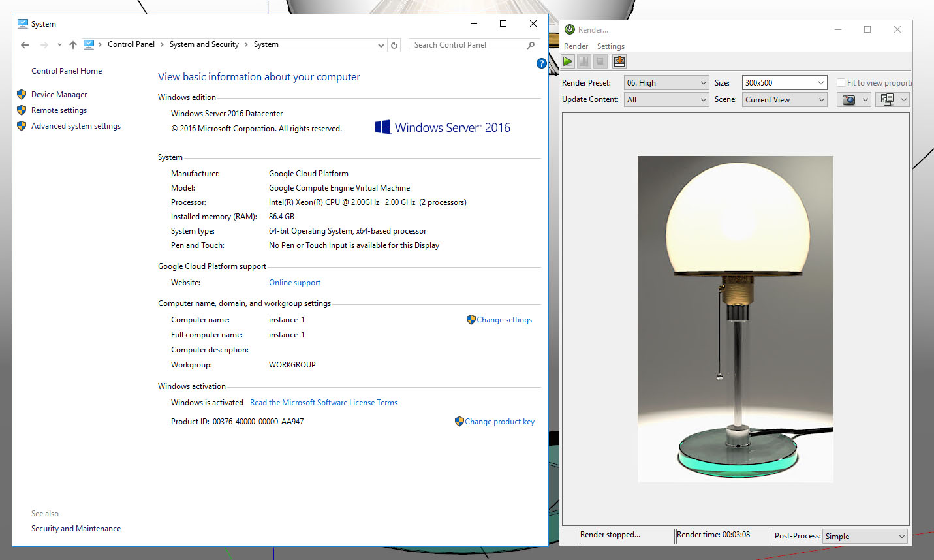This screenshot has height=560, width=934.
Task: Open recent locations dropdown arrow
Action: pos(59,45)
